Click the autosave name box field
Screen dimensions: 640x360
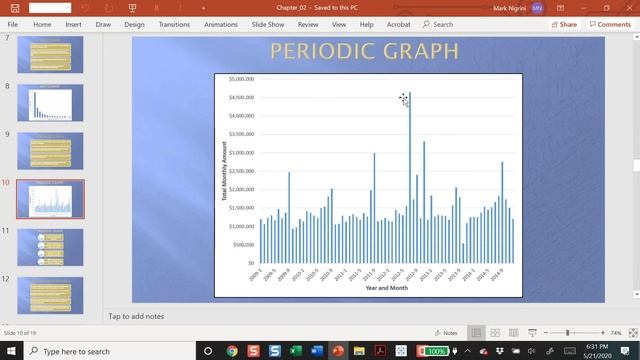click(x=50, y=8)
